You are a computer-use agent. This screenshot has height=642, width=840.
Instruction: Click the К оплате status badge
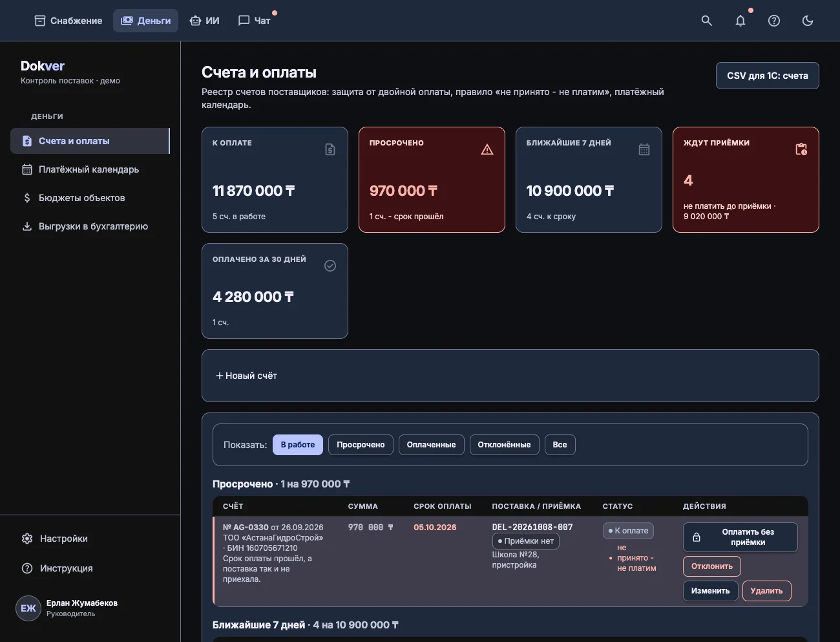click(628, 531)
